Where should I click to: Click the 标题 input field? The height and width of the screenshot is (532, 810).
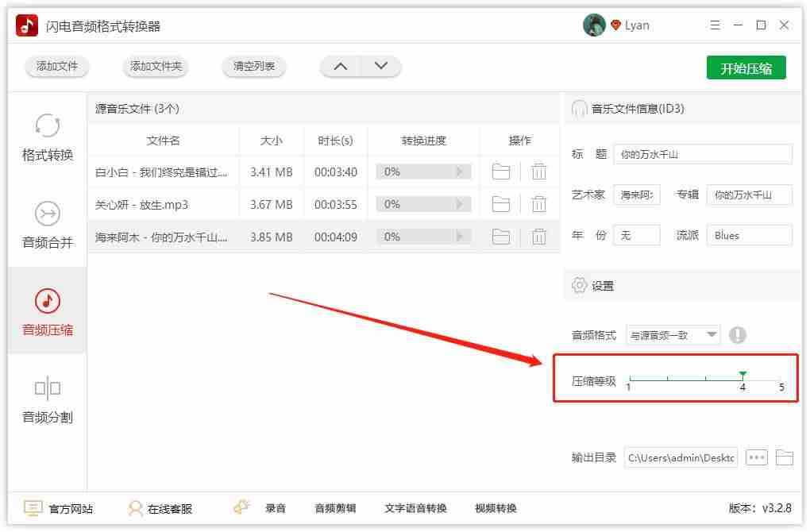(703, 154)
